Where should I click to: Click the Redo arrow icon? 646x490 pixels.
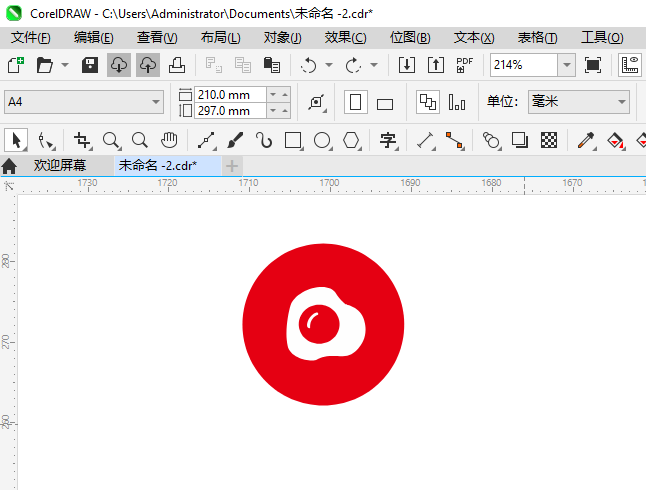point(353,65)
